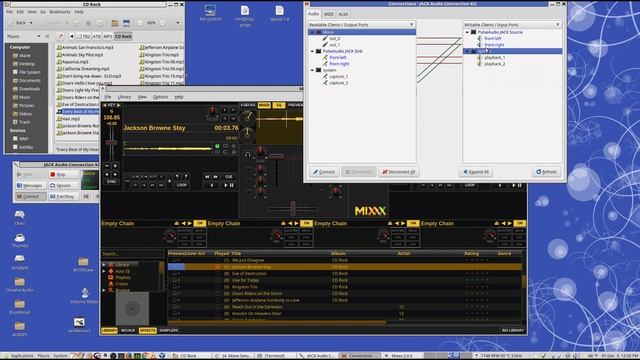640x360 pixels.
Task: Select Playlists in Mixxx sidebar
Action: 122,278
